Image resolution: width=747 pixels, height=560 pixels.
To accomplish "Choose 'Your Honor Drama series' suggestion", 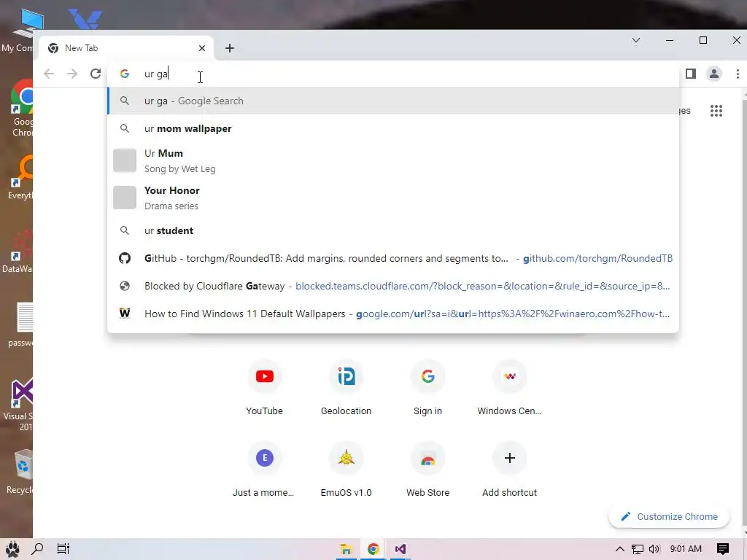I will tap(393, 198).
